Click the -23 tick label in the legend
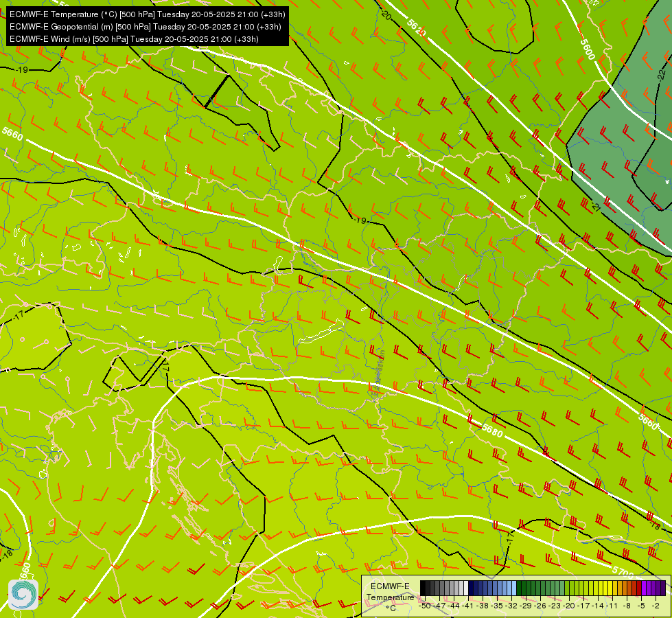This screenshot has height=618, width=672. (x=555, y=606)
